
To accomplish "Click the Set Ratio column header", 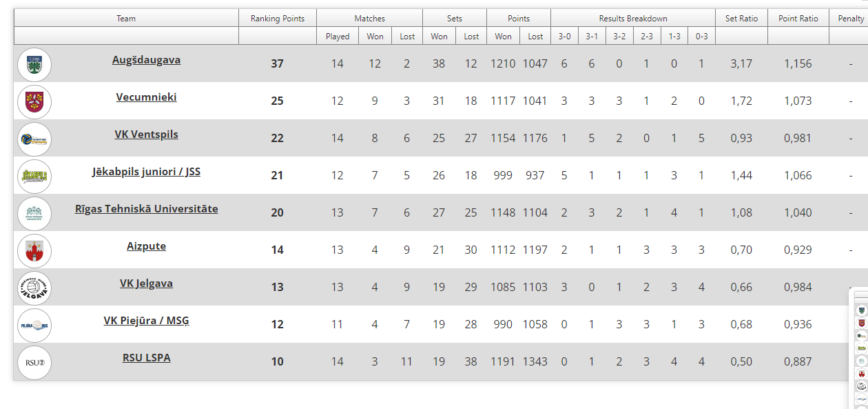I will point(741,19).
